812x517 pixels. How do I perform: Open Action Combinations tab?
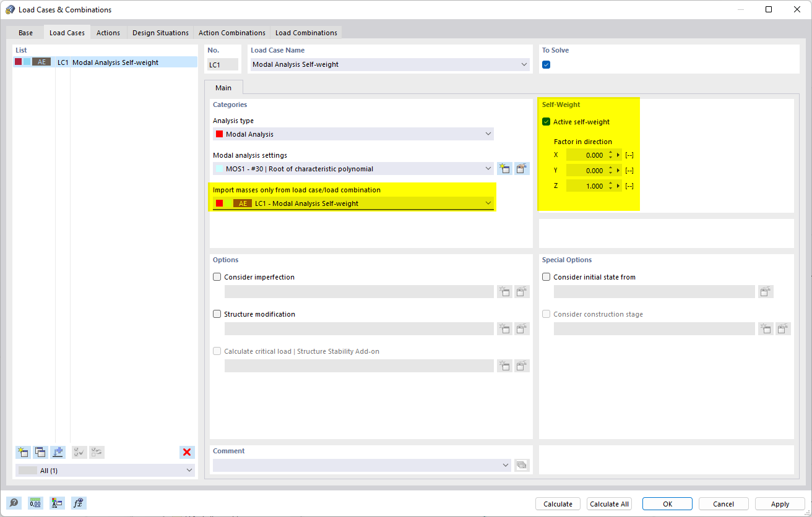(x=232, y=33)
